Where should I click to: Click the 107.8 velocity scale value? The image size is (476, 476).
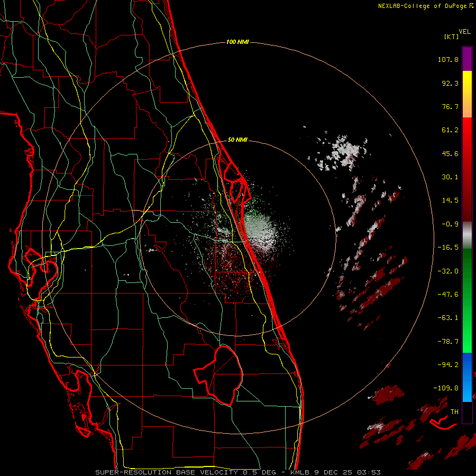[x=448, y=59]
